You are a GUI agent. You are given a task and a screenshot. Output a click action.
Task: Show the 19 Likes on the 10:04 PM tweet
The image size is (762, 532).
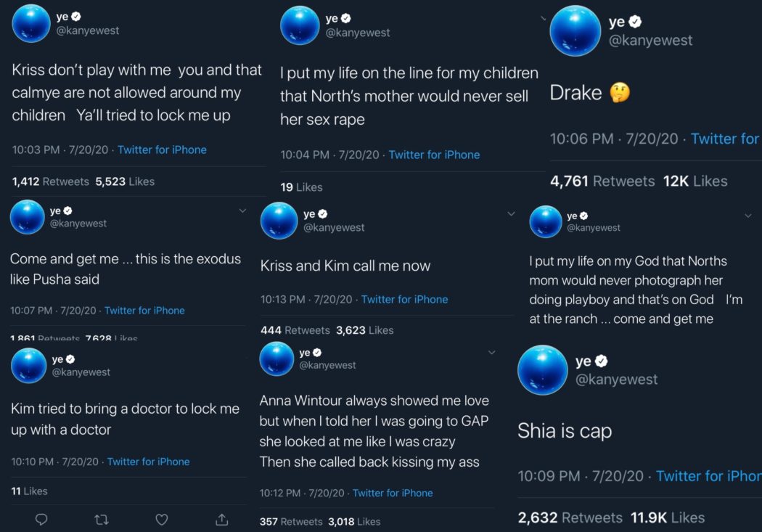301,187
